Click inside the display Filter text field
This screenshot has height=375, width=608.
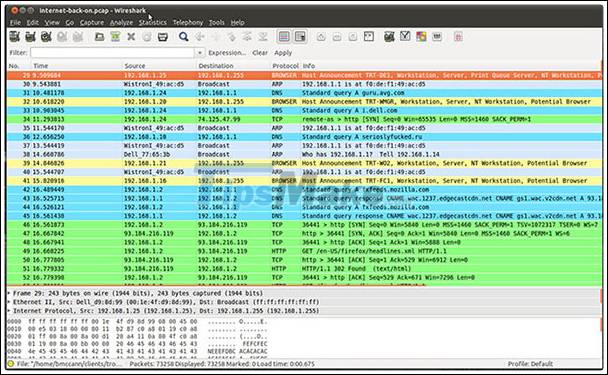tap(112, 52)
